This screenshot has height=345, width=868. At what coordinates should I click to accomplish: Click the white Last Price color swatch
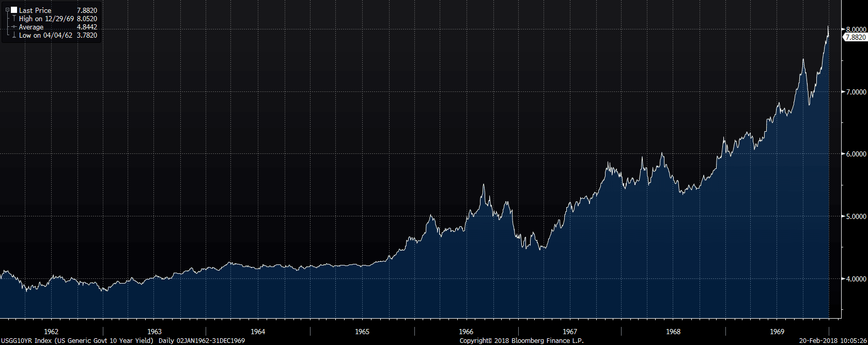tap(14, 10)
